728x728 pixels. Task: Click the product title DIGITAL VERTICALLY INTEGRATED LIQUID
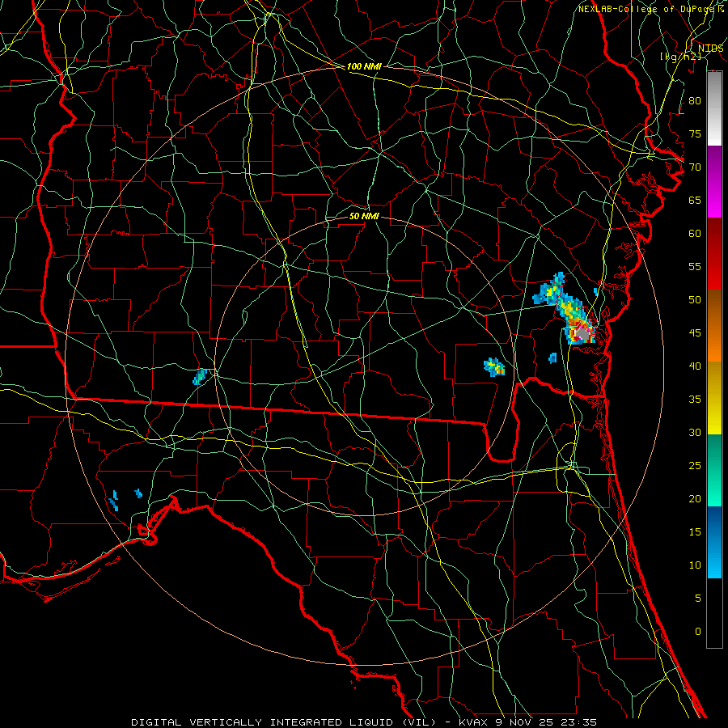265,722
